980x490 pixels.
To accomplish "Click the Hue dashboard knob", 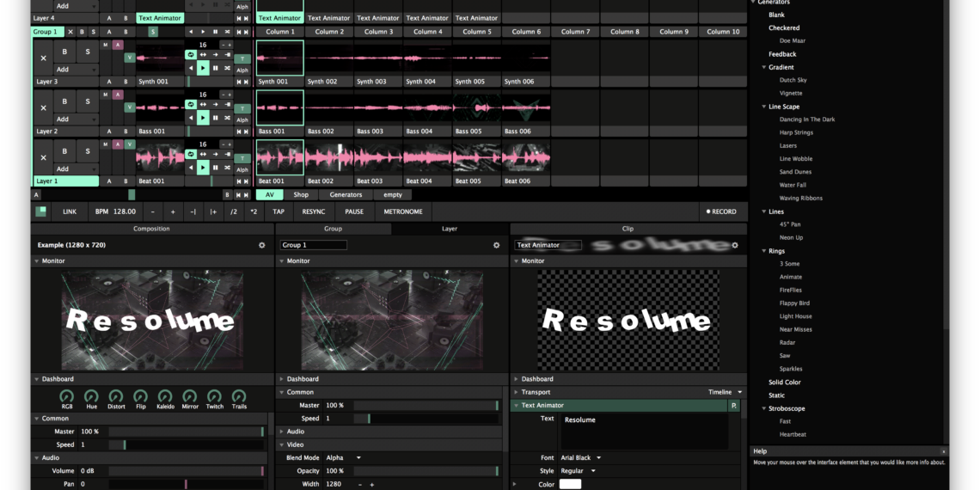I will [x=91, y=396].
